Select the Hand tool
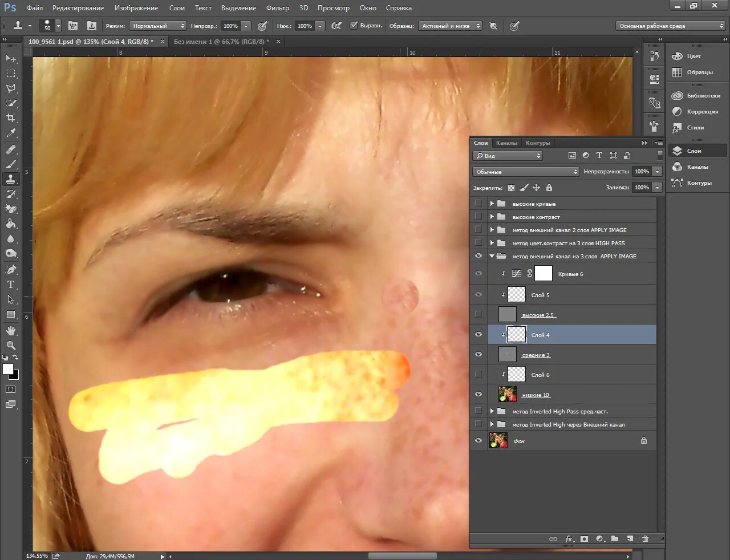730x560 pixels. [x=11, y=331]
